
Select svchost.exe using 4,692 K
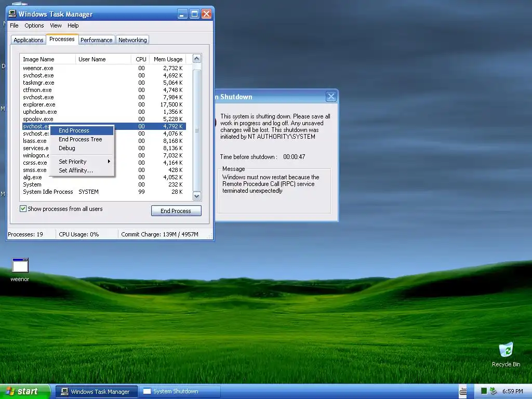(103, 75)
